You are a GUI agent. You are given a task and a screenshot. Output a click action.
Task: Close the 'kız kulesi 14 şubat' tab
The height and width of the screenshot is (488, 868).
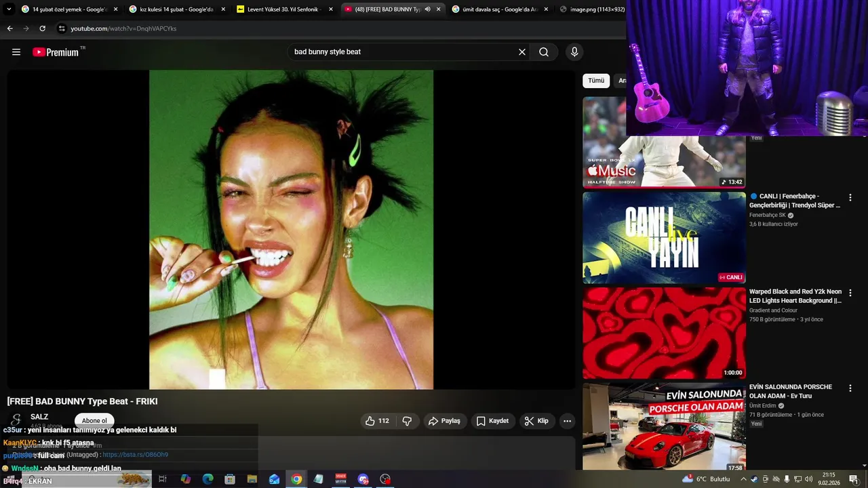coord(223,9)
